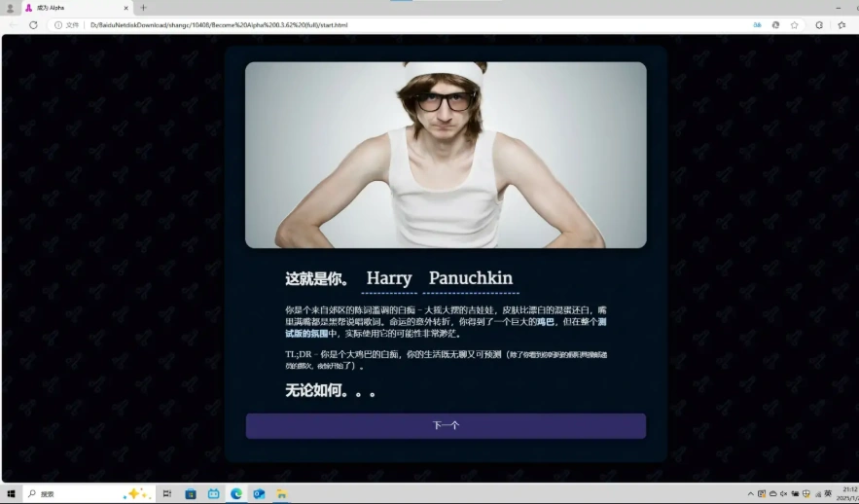This screenshot has height=504, width=859.
Task: Close the 成为 Alpha tab
Action: coord(125,7)
